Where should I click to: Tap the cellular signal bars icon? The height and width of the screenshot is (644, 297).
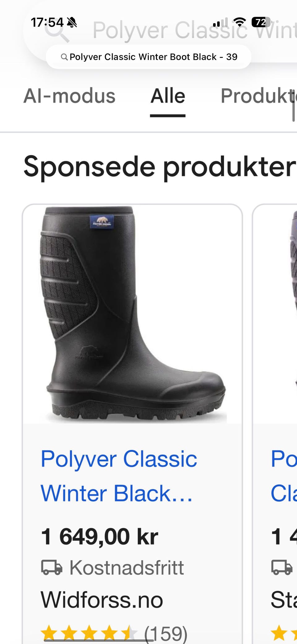220,22
